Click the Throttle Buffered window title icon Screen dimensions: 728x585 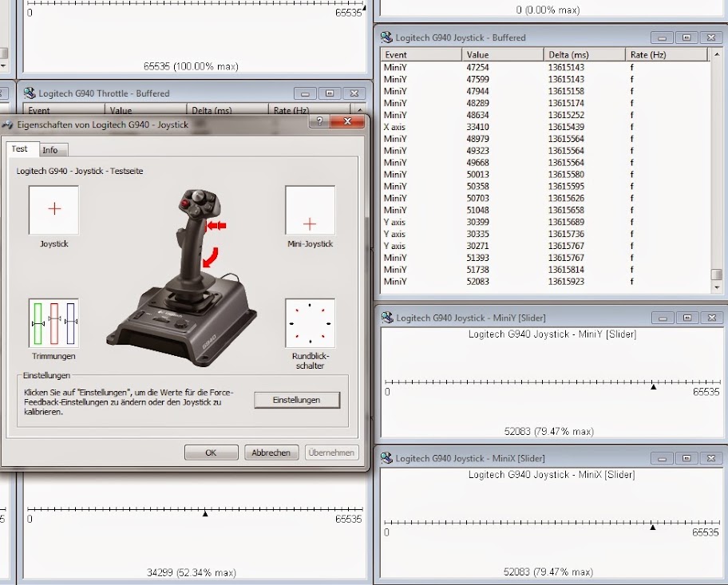pyautogui.click(x=30, y=93)
